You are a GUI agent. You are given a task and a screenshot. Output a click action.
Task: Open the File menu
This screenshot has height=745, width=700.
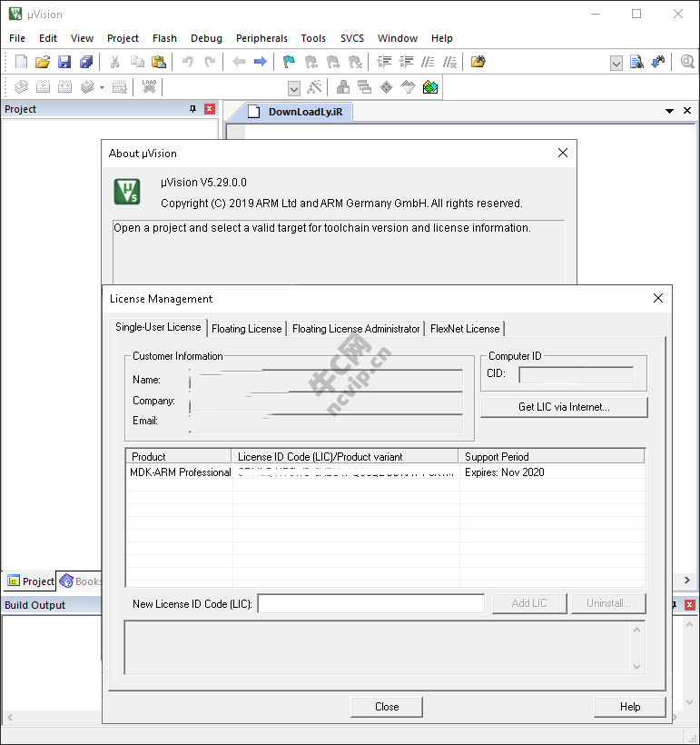tap(17, 38)
